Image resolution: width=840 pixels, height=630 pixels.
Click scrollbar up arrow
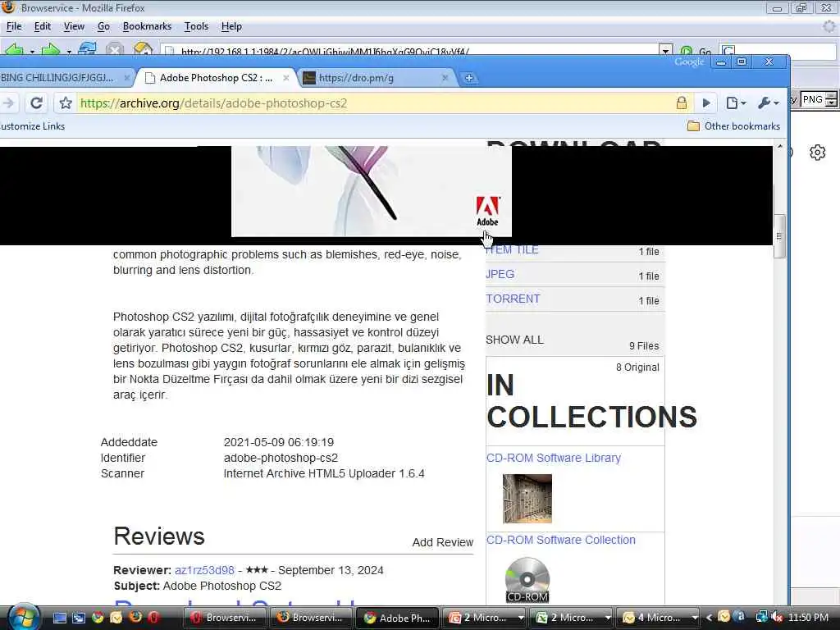pos(780,146)
